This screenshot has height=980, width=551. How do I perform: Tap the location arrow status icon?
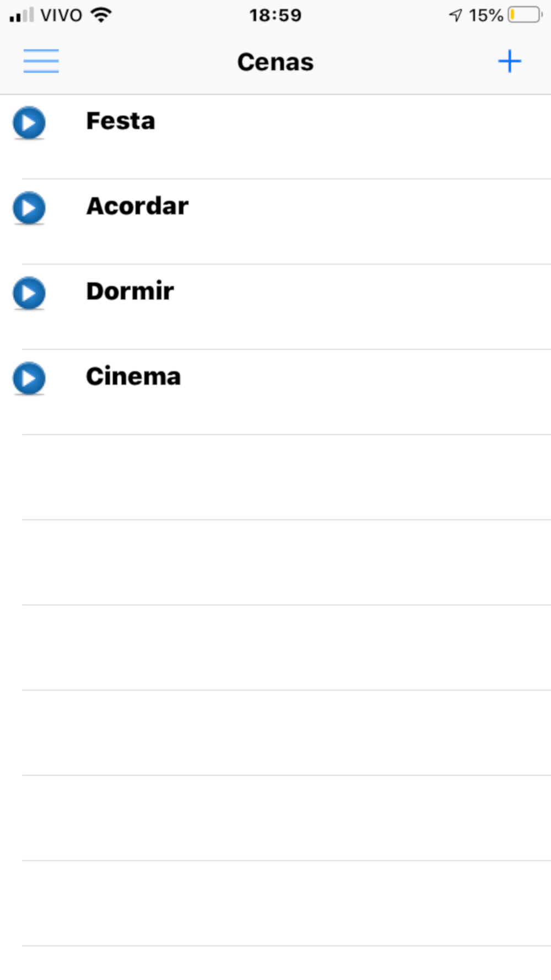tap(455, 15)
